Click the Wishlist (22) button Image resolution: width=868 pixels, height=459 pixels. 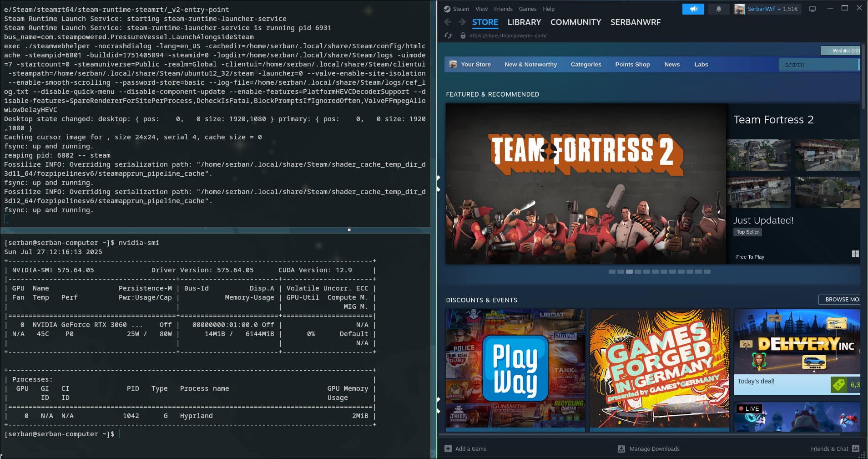point(841,51)
